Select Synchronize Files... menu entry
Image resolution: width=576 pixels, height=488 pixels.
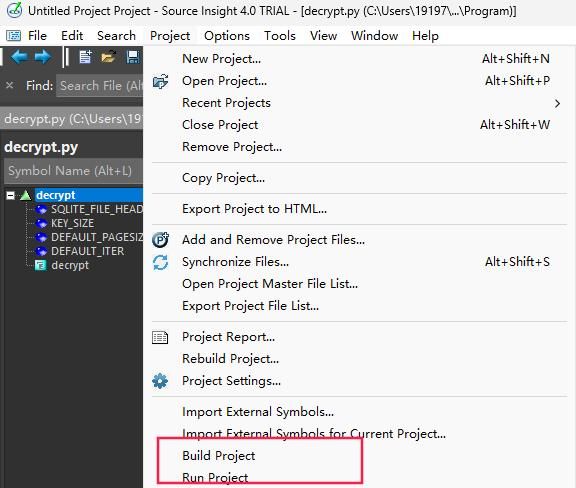tap(359, 262)
